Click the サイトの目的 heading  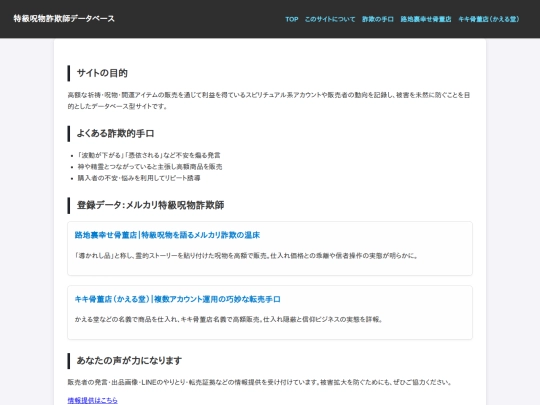click(x=102, y=73)
